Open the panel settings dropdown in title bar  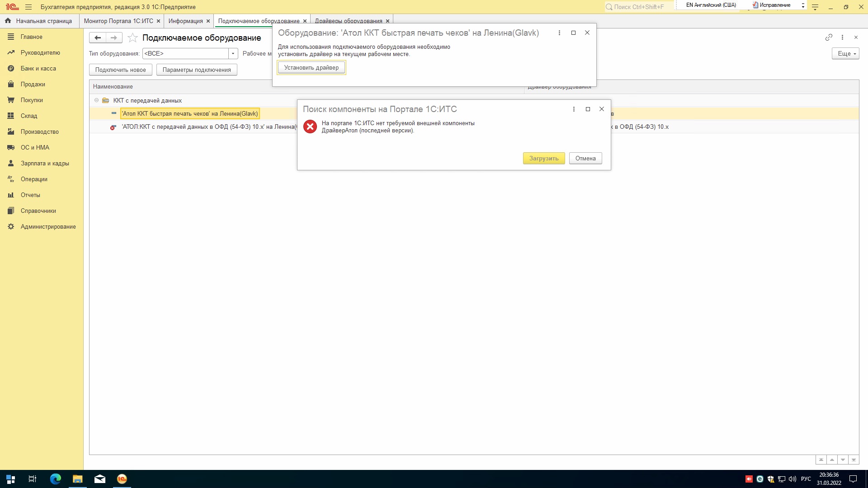coord(815,7)
